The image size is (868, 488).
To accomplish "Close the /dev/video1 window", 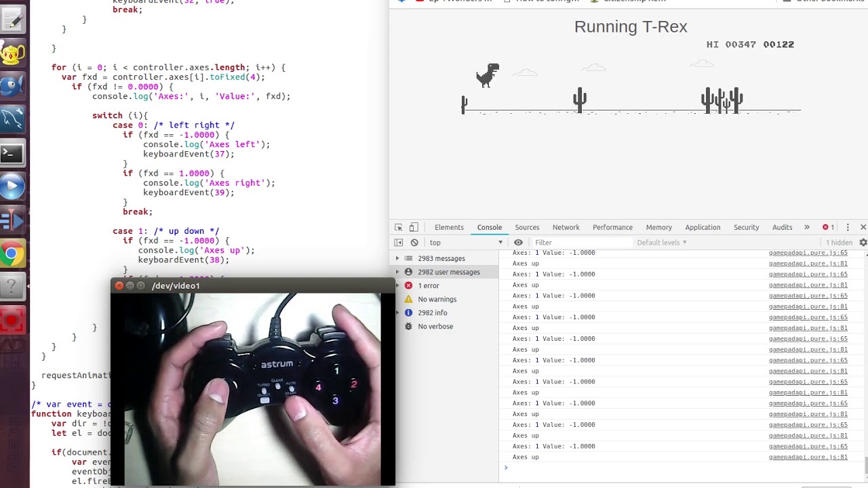I will click(119, 286).
